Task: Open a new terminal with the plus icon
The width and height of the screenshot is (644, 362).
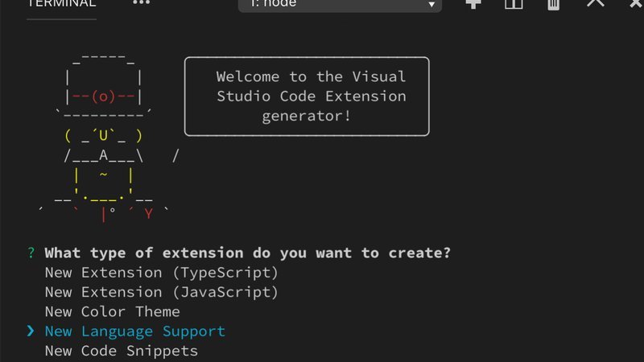Action: (473, 3)
